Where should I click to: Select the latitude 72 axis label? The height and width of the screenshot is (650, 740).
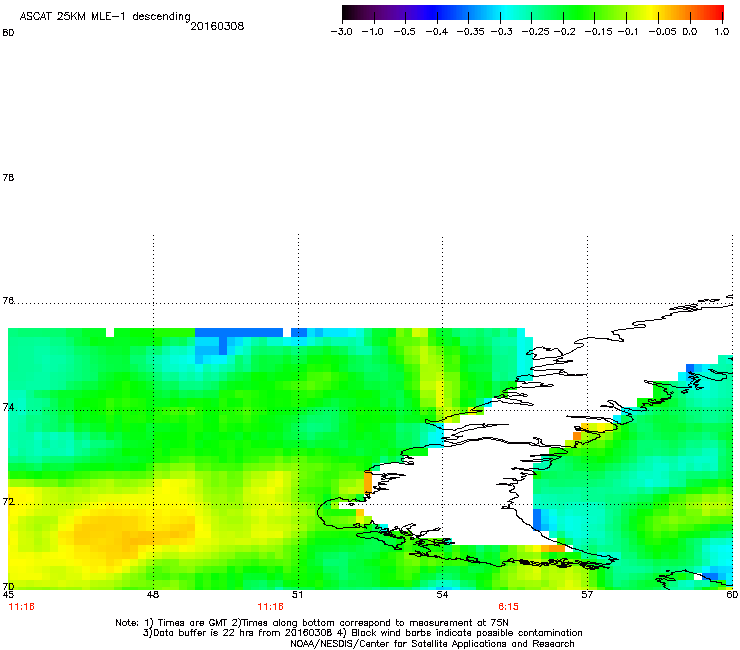tap(8, 502)
